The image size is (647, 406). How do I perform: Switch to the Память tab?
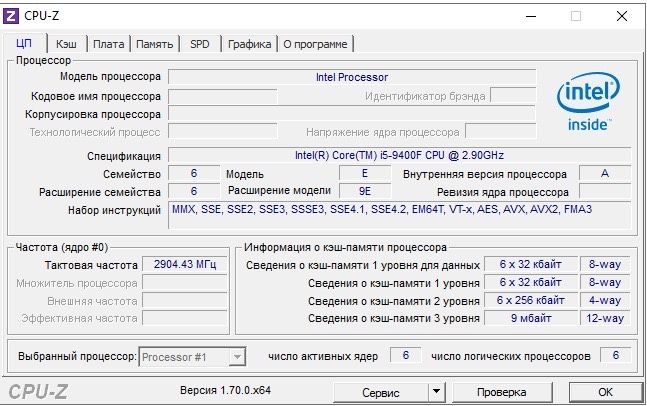pyautogui.click(x=155, y=44)
